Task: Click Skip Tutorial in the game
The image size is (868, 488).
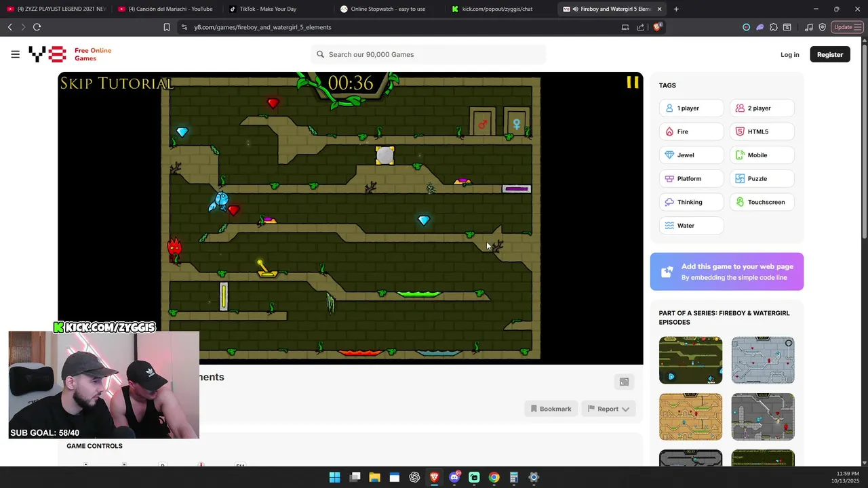Action: pos(117,83)
